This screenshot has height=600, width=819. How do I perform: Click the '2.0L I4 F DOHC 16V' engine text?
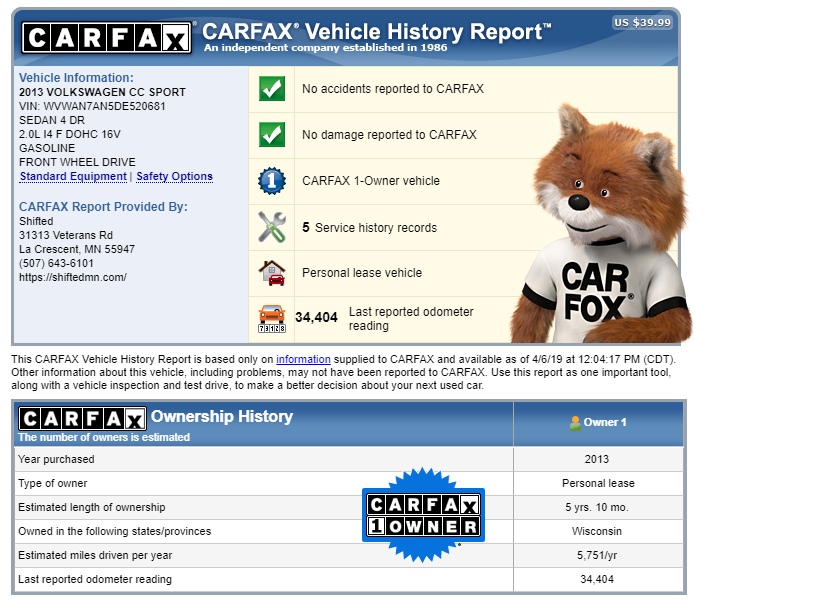(x=70, y=134)
